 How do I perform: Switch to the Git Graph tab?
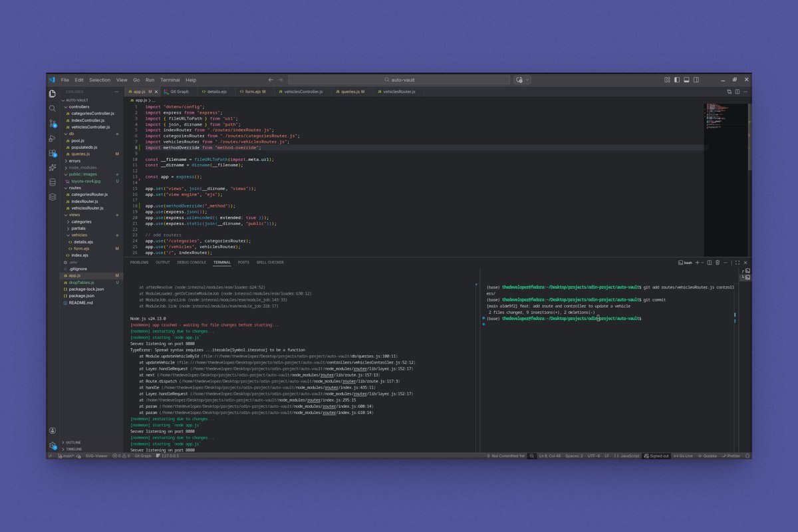click(x=179, y=92)
